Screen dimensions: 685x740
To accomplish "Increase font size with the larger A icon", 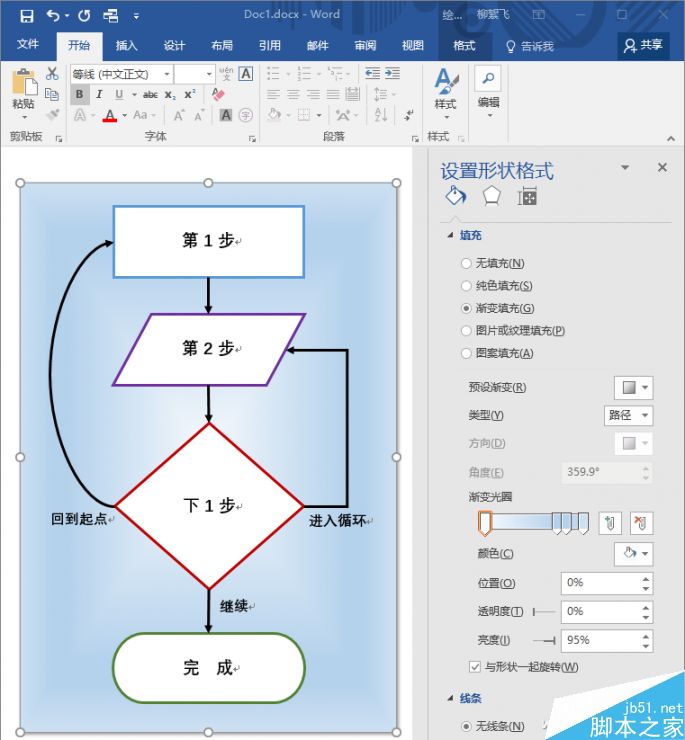I will (x=178, y=115).
